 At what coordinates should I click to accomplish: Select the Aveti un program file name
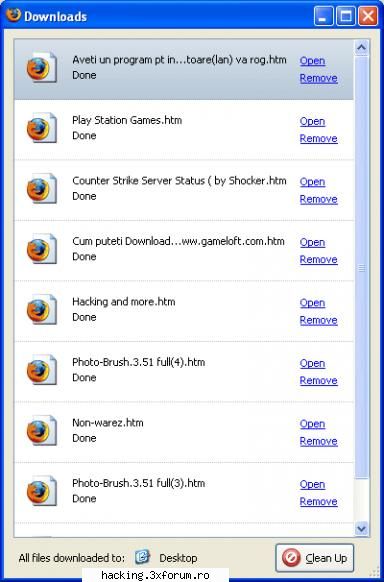click(179, 60)
